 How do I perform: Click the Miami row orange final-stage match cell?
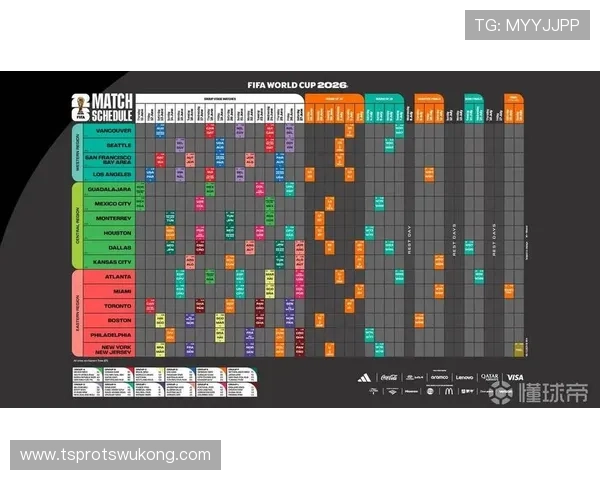click(x=509, y=291)
